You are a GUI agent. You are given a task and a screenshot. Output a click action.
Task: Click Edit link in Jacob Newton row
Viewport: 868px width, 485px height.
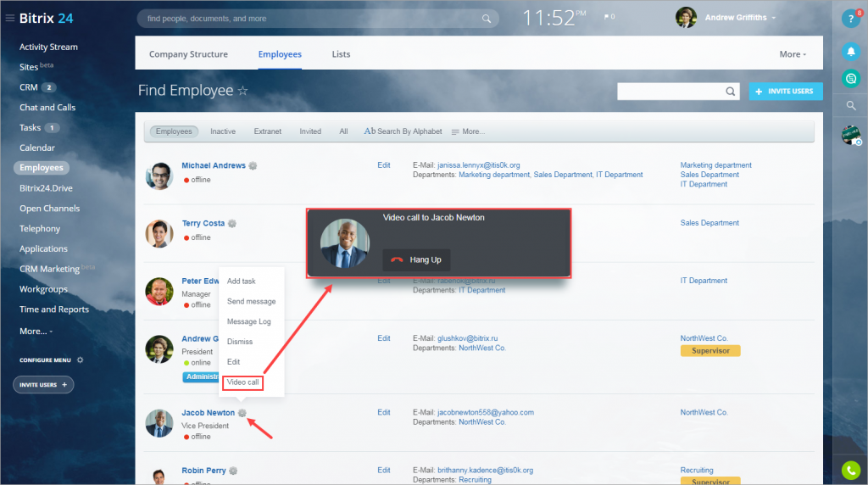384,412
